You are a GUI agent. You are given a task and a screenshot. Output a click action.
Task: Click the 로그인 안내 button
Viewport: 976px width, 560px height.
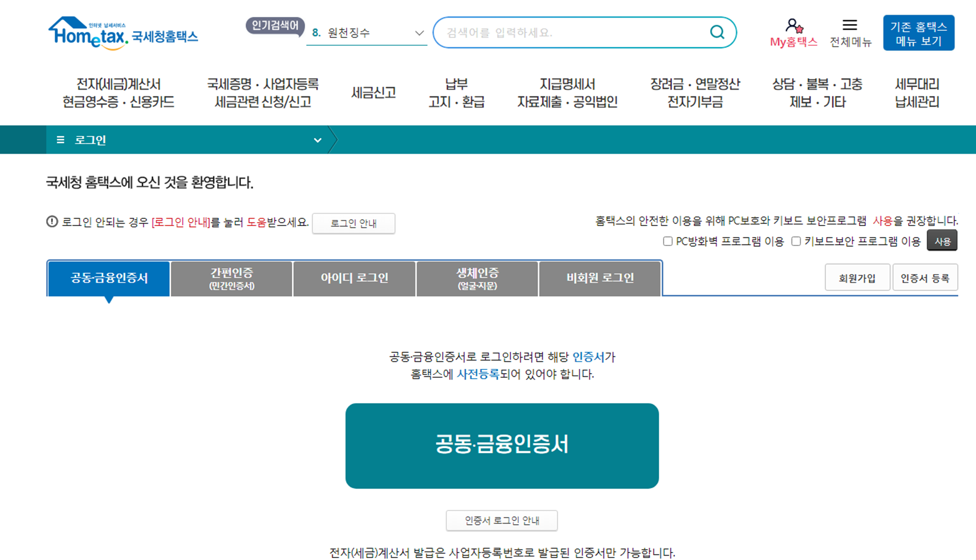pyautogui.click(x=354, y=224)
